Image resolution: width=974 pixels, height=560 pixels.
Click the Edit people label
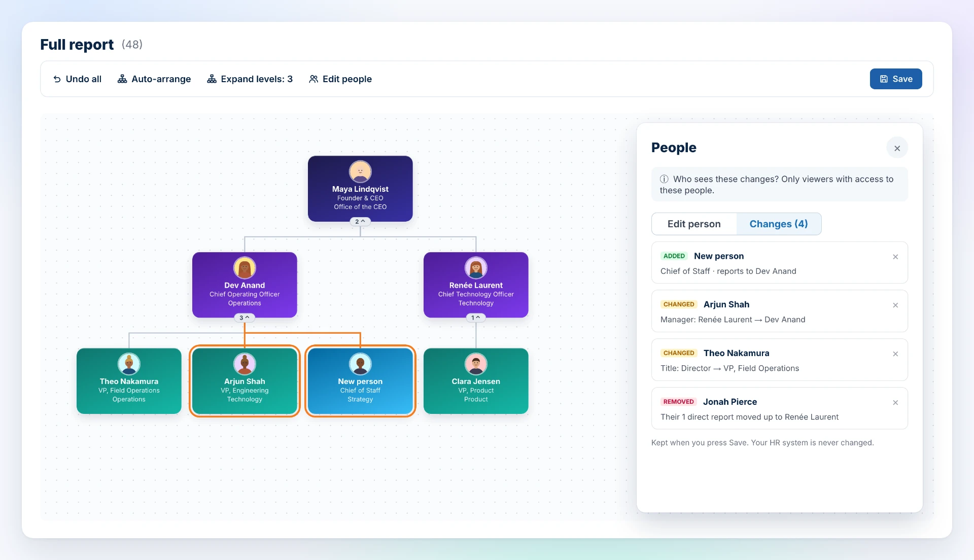347,79
